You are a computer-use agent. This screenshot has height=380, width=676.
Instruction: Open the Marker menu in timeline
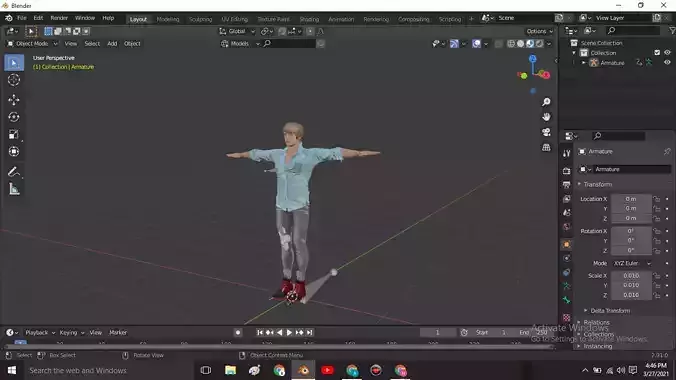(x=118, y=333)
